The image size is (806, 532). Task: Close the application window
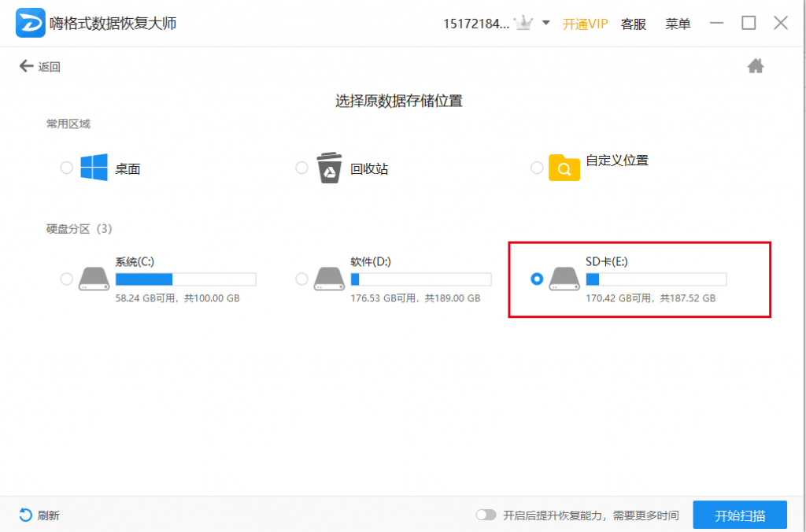tap(781, 23)
